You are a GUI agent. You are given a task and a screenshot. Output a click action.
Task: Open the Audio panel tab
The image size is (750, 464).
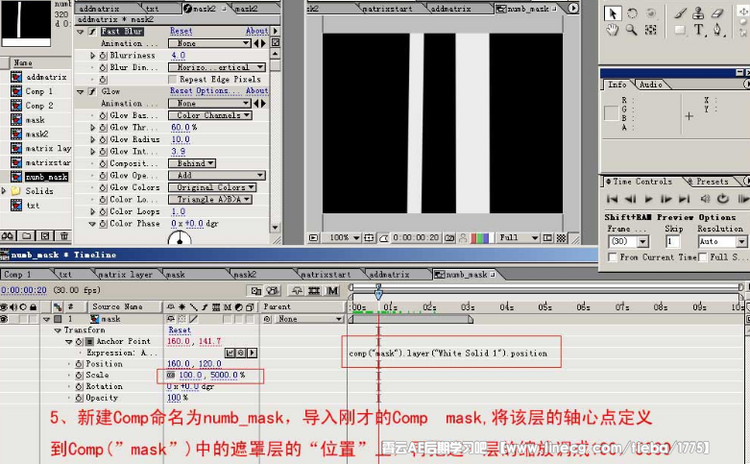coord(651,85)
